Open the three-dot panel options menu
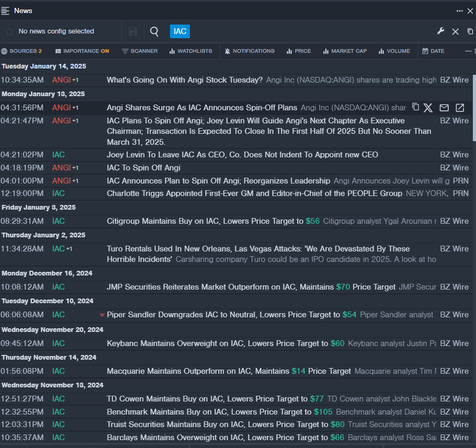Viewport: 476px width, 448px height. tap(459, 10)
